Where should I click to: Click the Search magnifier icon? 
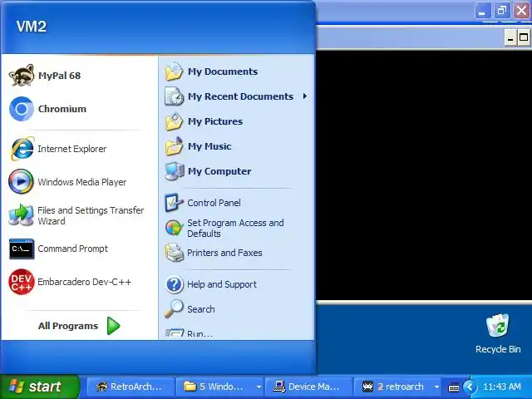pyautogui.click(x=174, y=308)
